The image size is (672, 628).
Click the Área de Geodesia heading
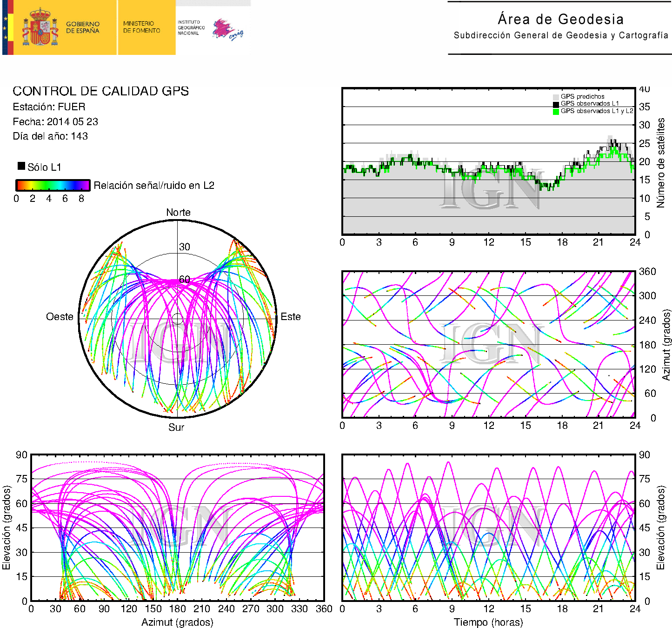coord(560,19)
